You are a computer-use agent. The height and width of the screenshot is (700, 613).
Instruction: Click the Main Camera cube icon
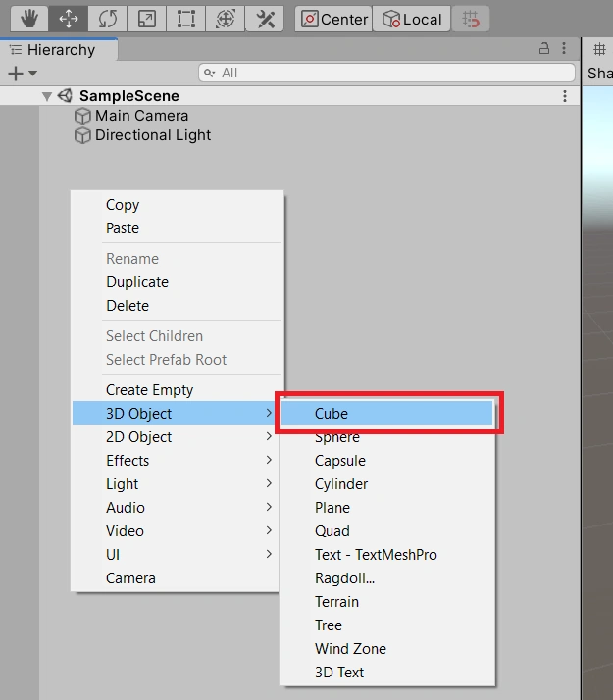[x=82, y=116]
